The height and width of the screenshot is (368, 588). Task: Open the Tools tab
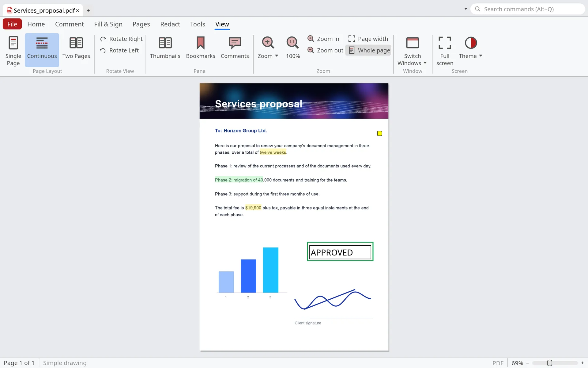pyautogui.click(x=198, y=24)
